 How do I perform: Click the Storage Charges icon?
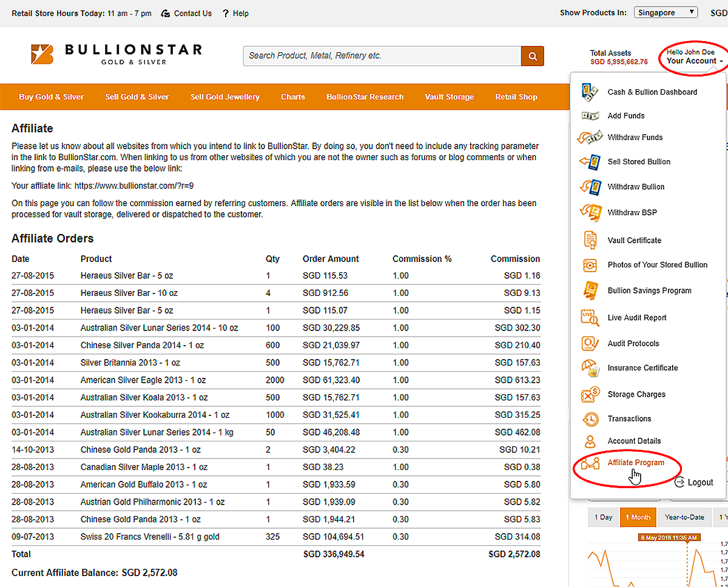(590, 394)
